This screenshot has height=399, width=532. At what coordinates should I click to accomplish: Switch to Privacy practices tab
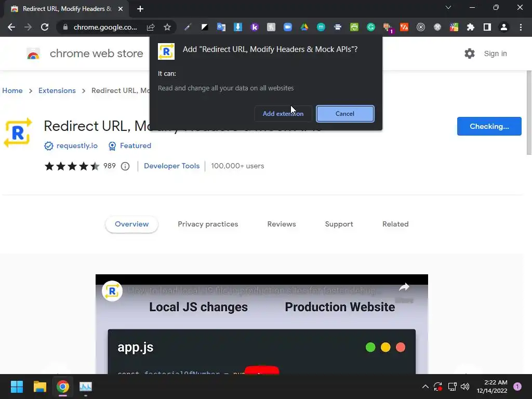point(208,224)
